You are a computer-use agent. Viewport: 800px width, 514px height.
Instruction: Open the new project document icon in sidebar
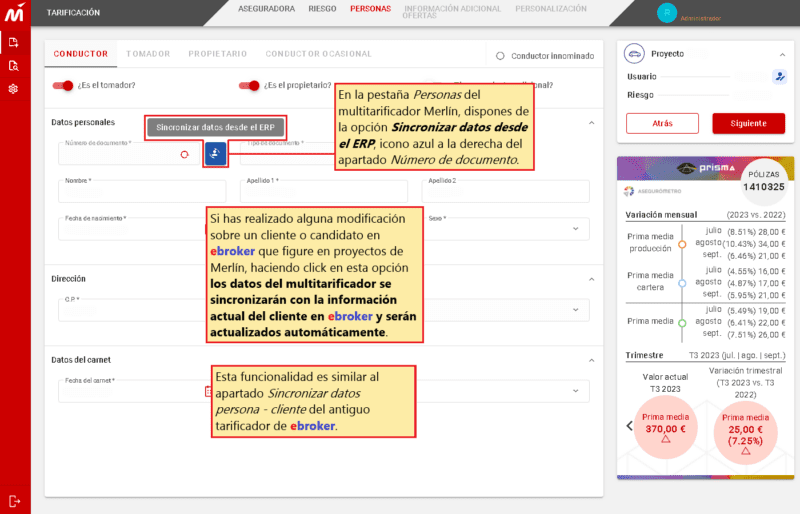coord(14,42)
